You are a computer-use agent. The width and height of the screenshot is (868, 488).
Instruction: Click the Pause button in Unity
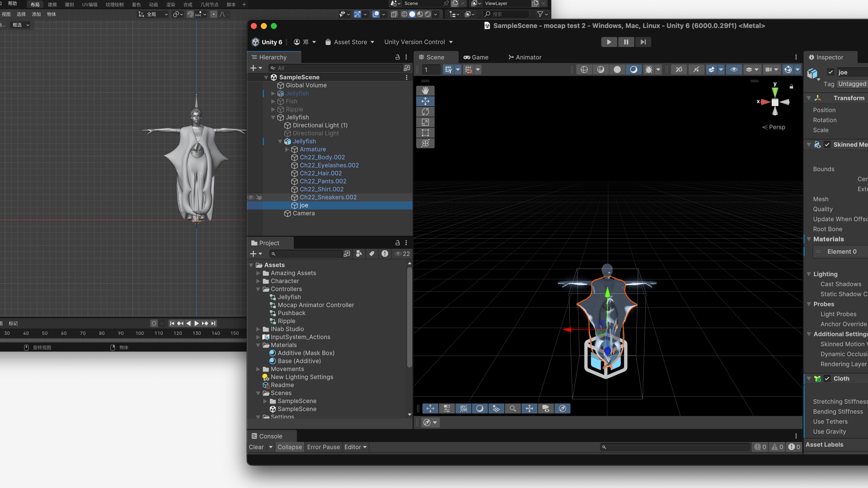(626, 42)
